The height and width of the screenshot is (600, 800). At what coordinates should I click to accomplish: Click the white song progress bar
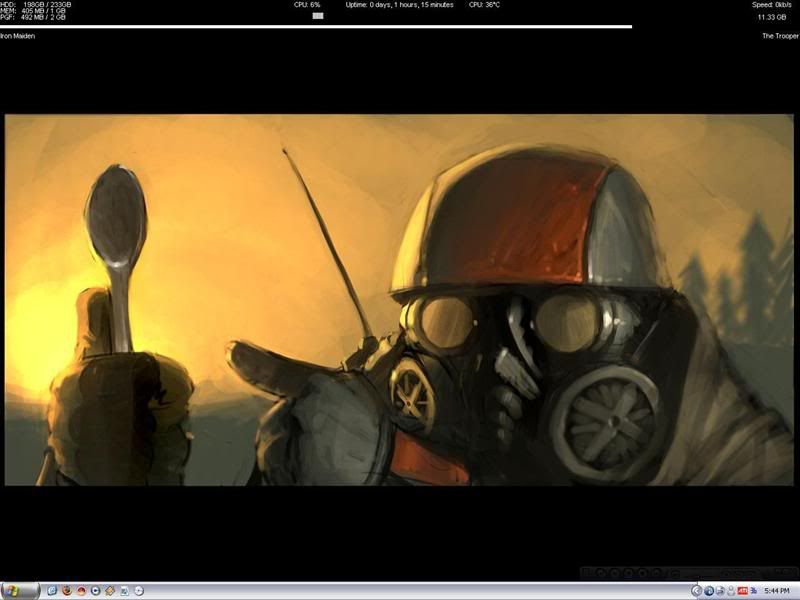click(316, 26)
